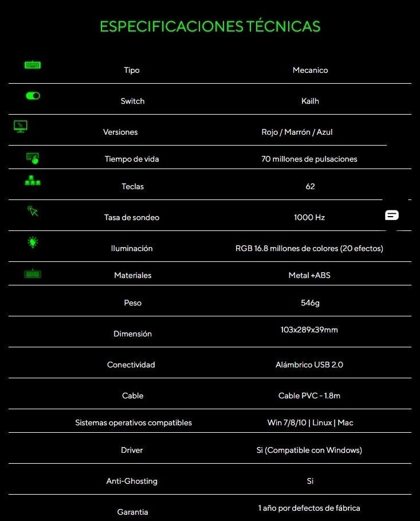Click the green toggle icon beside Switch
Screen dimensions: 420x521
coord(33,96)
